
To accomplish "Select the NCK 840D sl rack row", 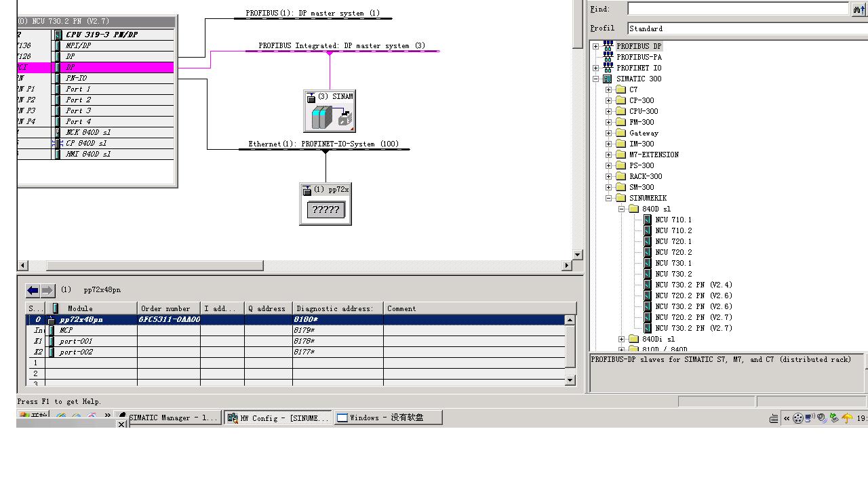I will click(96, 132).
